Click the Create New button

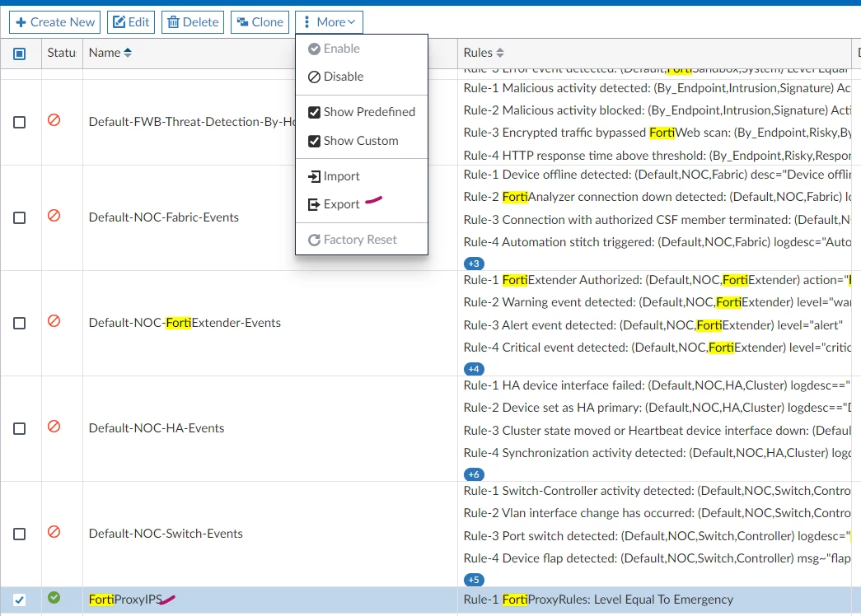54,22
